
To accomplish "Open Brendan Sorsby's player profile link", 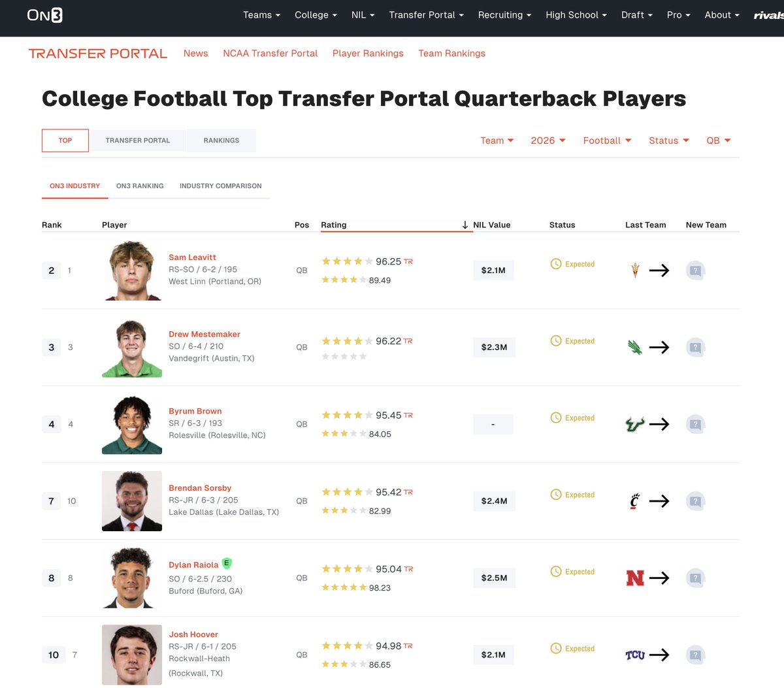I will (200, 488).
